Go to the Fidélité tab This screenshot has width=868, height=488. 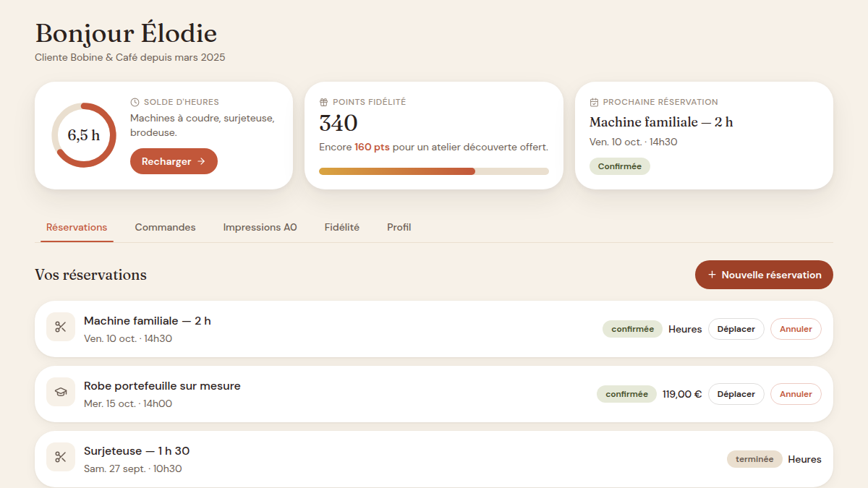[341, 227]
